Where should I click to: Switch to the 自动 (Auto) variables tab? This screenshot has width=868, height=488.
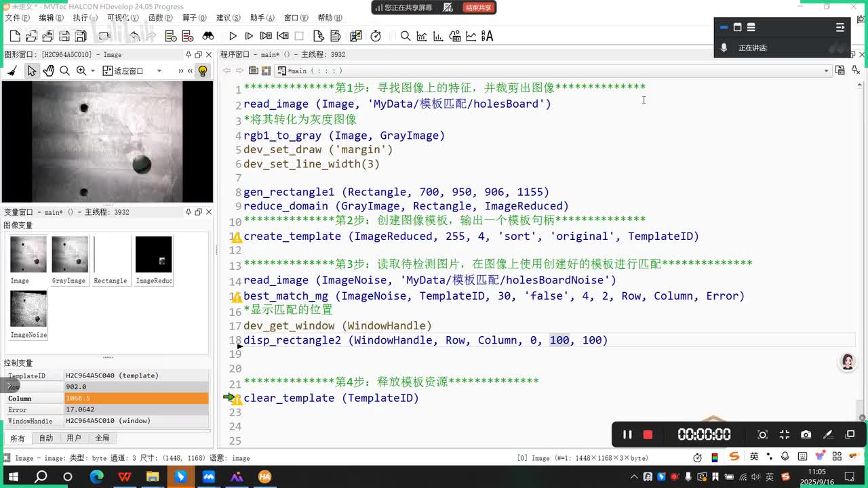pyautogui.click(x=45, y=439)
